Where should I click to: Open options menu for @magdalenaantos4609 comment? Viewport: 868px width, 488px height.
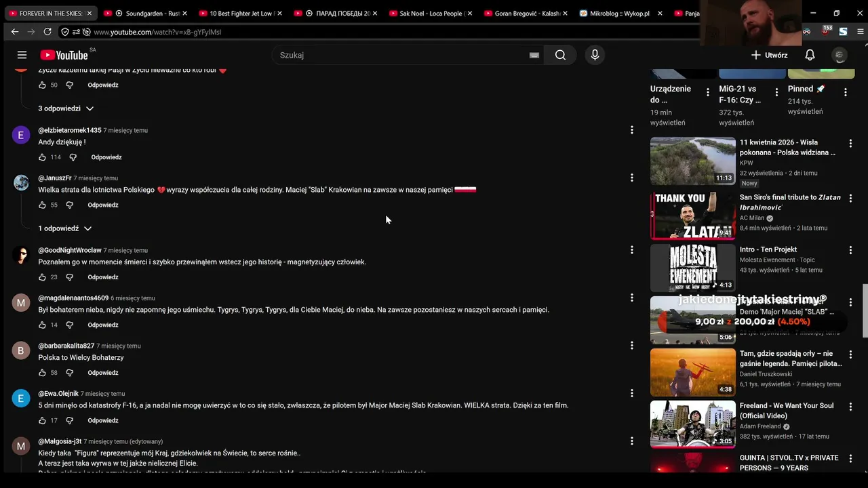tap(631, 298)
